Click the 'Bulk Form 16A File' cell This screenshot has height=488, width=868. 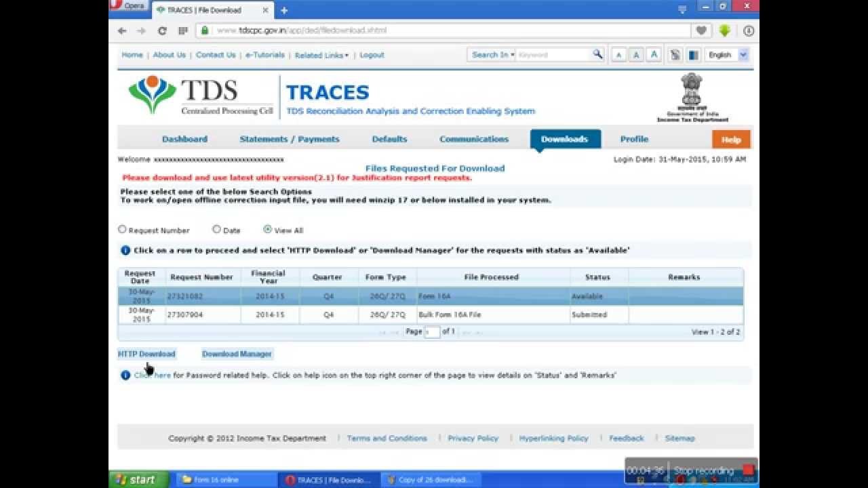point(493,314)
